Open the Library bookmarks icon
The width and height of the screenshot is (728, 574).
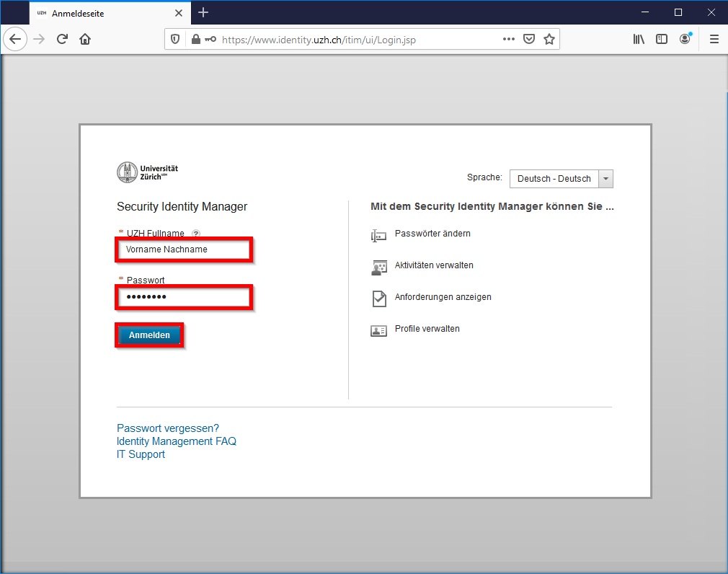(639, 40)
